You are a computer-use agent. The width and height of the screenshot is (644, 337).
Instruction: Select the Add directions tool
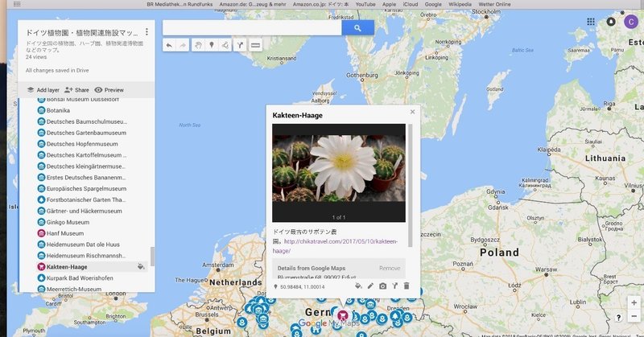click(x=240, y=45)
